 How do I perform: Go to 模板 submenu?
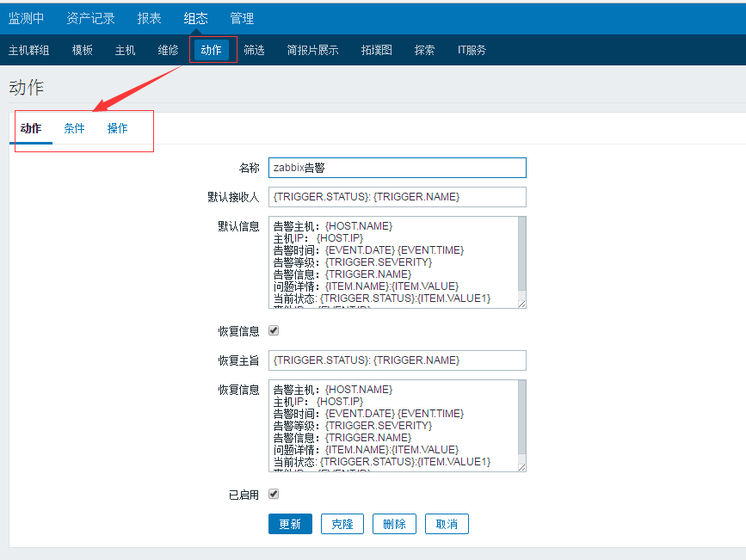point(83,50)
